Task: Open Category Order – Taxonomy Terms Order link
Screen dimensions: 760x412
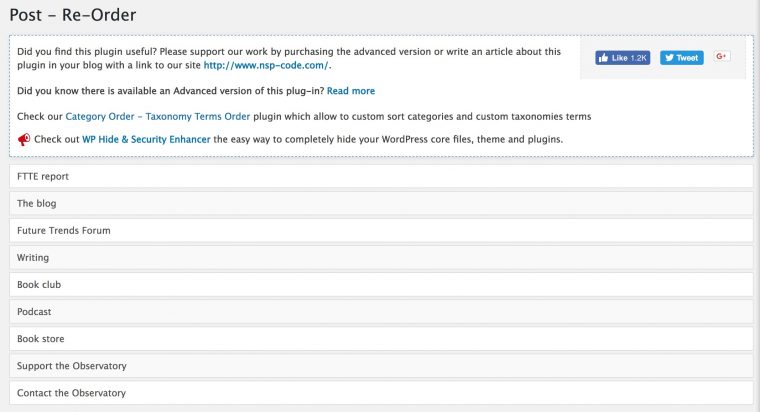Action: click(x=158, y=116)
